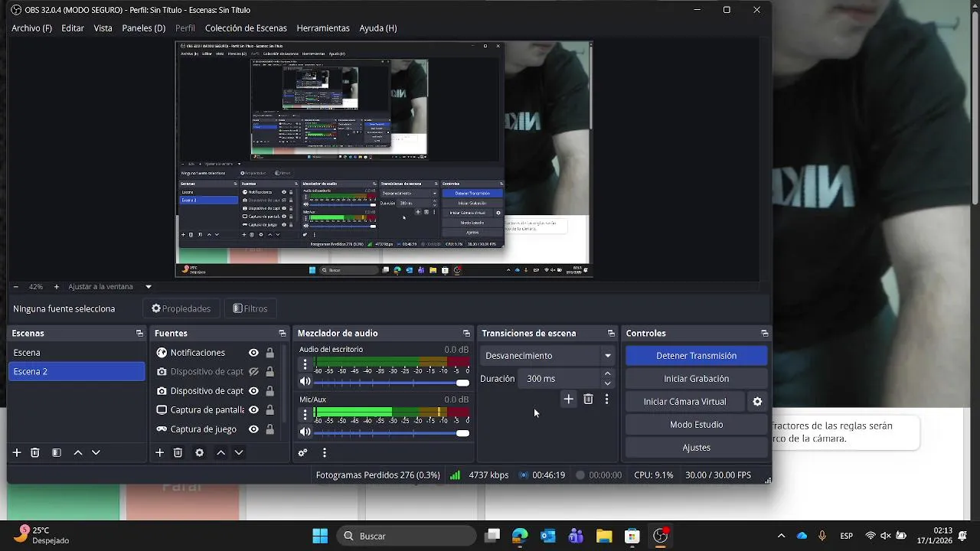Increase Duración with the up stepper
This screenshot has width=980, height=551.
pyautogui.click(x=607, y=374)
